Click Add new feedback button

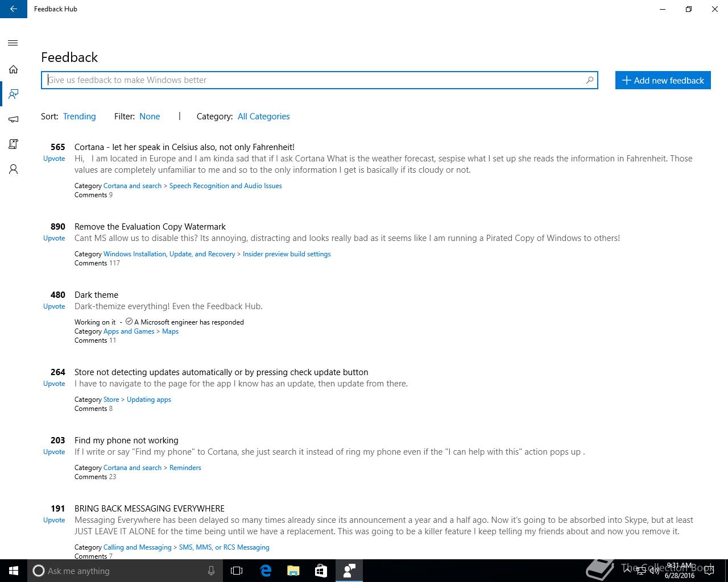[663, 80]
